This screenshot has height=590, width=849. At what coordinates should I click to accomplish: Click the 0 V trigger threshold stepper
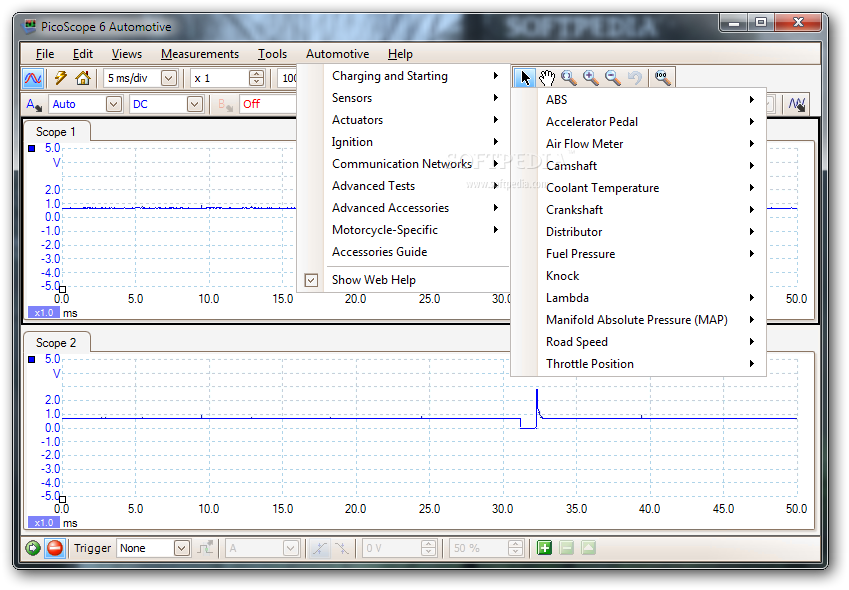tap(428, 548)
